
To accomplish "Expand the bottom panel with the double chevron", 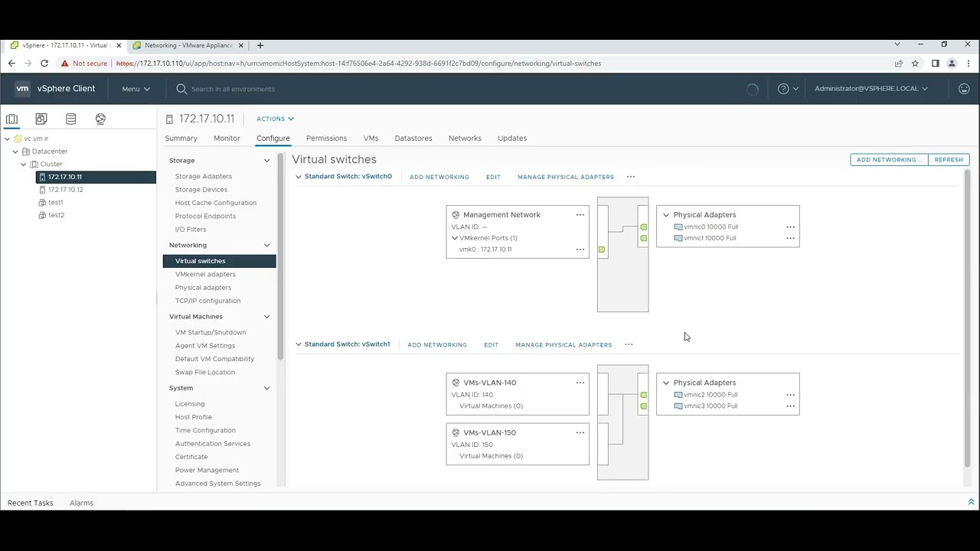I will [x=972, y=503].
